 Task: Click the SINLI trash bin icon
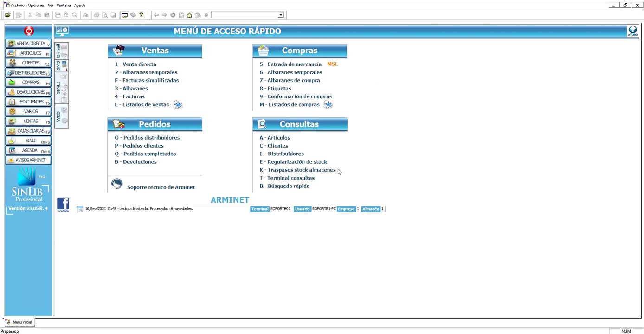64,99
